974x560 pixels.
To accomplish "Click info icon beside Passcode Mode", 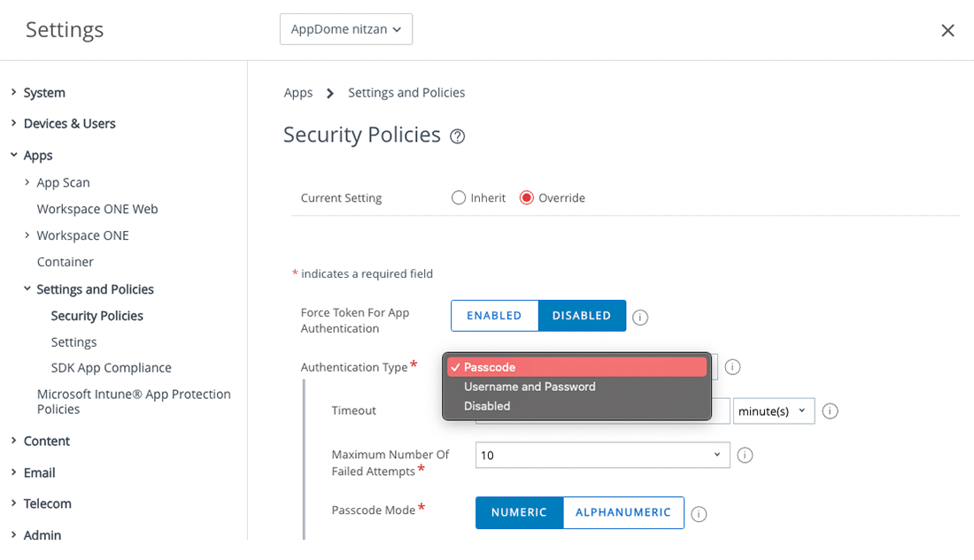I will (x=699, y=514).
